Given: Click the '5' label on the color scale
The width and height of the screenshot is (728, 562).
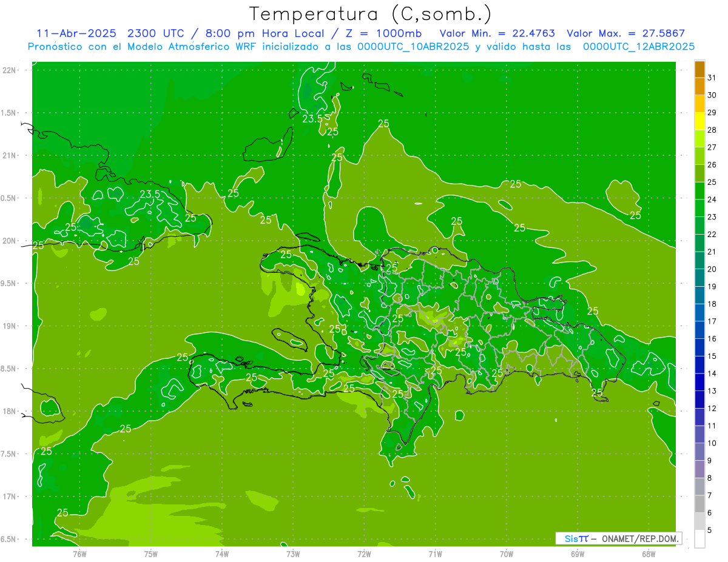Looking at the screenshot, I should (710, 530).
